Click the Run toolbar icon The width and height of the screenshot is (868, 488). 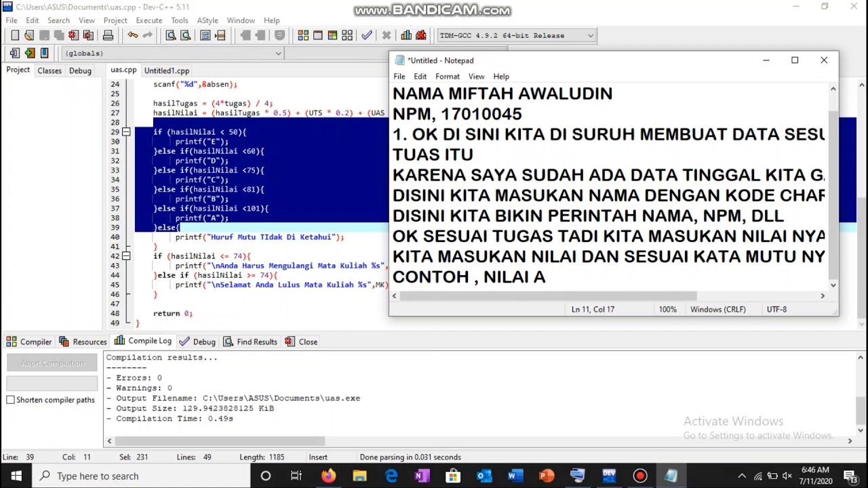click(317, 35)
